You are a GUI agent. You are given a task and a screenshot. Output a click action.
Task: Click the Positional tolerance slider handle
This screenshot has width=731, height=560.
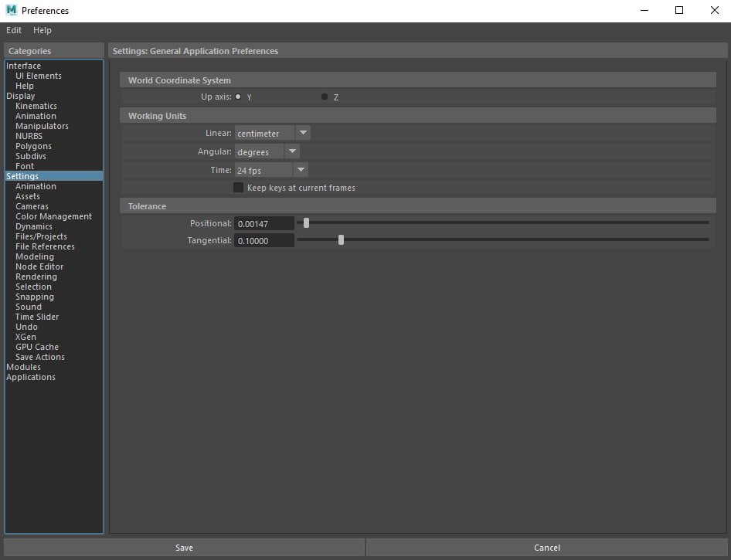click(x=306, y=223)
